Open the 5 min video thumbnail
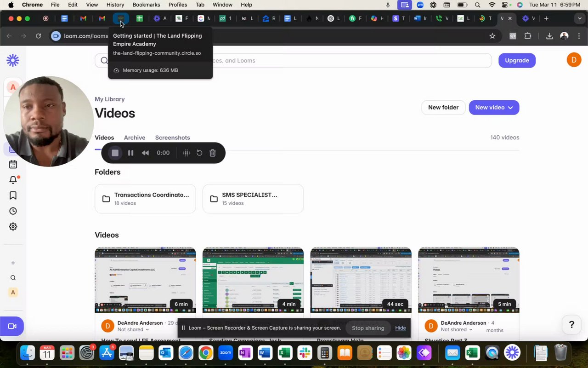The image size is (588, 368). pos(469,280)
